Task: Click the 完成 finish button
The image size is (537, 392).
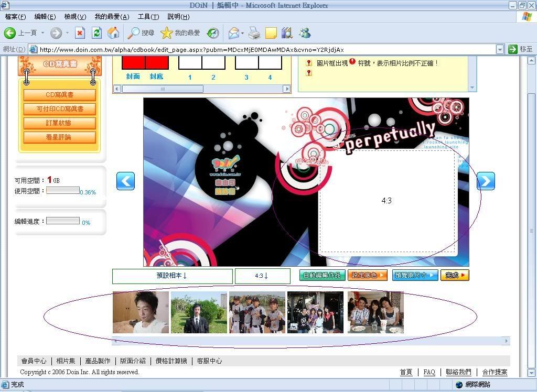Action: pos(455,275)
